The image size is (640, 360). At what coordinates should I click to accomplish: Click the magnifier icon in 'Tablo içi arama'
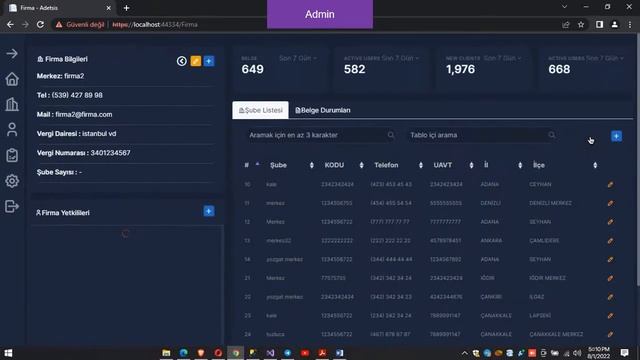pyautogui.click(x=552, y=135)
